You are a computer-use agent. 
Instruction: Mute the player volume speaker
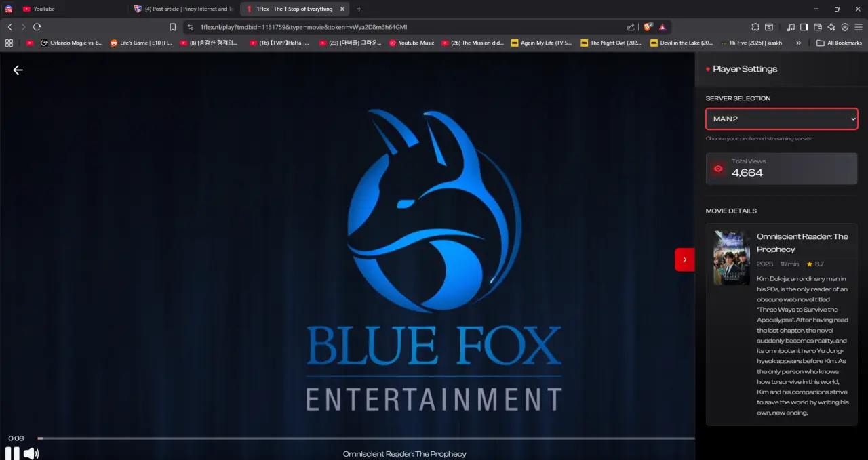[x=31, y=453]
